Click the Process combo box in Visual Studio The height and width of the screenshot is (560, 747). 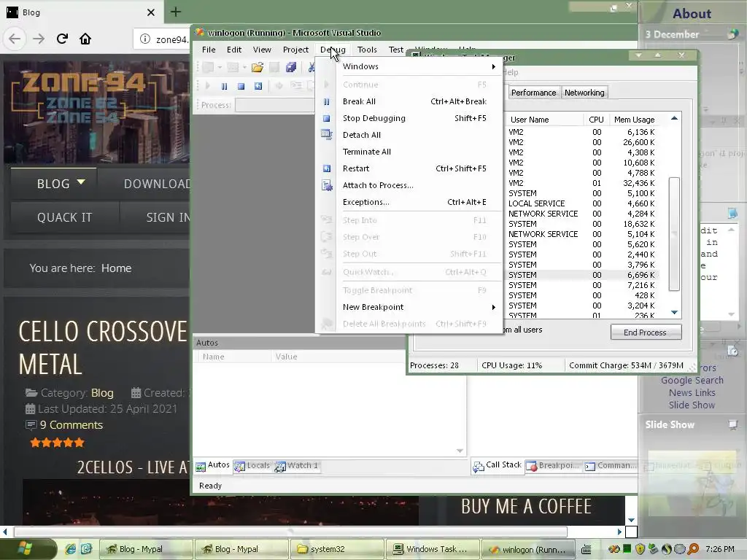click(x=274, y=105)
